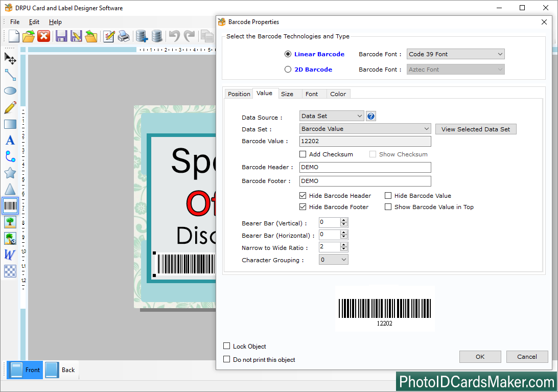Image resolution: width=558 pixels, height=392 pixels.
Task: Select the 2D Barcode radio button
Action: pos(288,70)
